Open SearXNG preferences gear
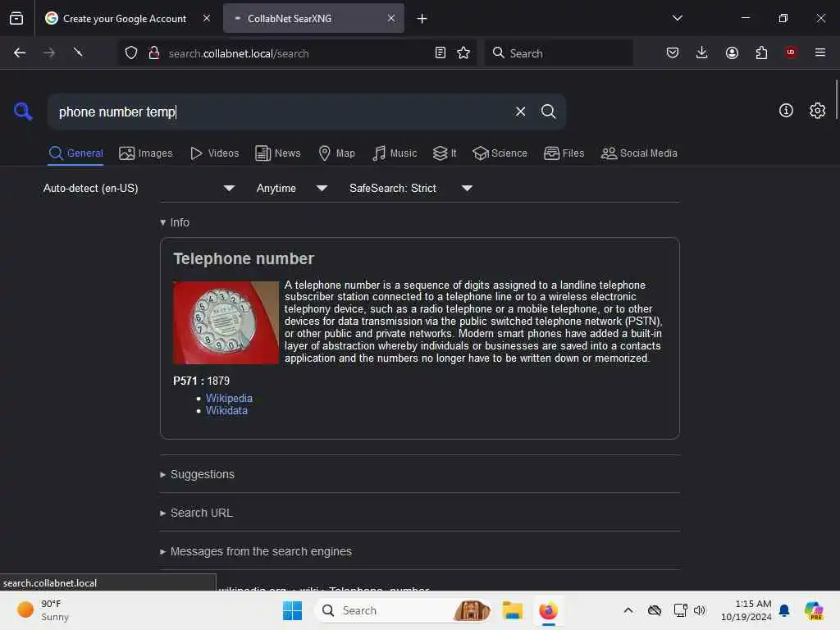Screen dimensions: 840x630 pyautogui.click(x=817, y=111)
